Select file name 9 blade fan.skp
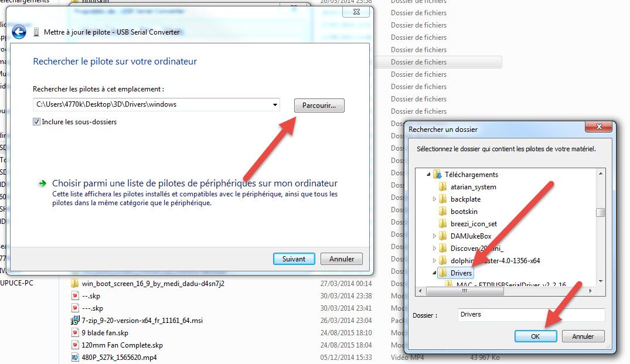Viewport: 630px width, 364px height. click(x=105, y=333)
